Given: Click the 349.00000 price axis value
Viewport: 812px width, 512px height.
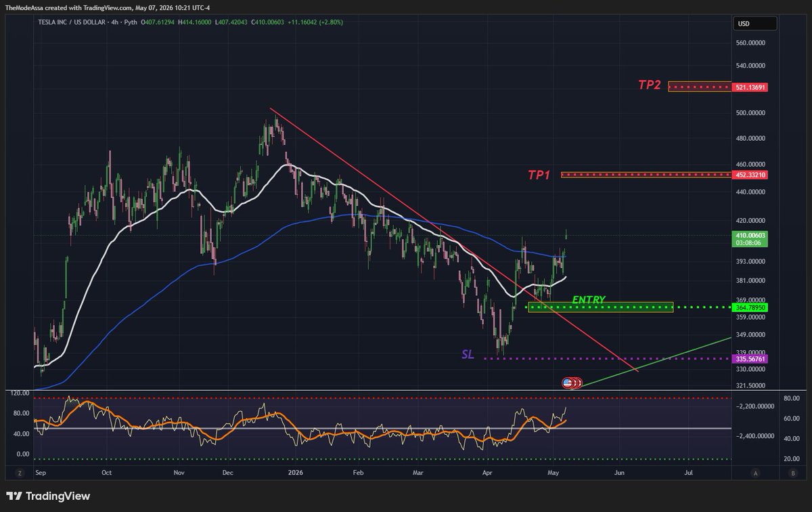Looking at the screenshot, I should (x=751, y=335).
